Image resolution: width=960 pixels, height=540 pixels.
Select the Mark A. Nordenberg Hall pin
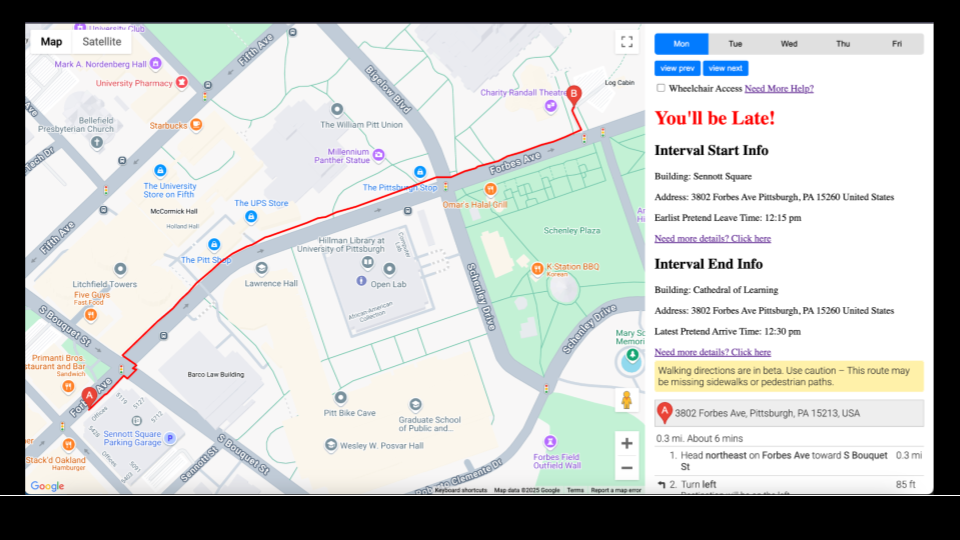point(156,63)
